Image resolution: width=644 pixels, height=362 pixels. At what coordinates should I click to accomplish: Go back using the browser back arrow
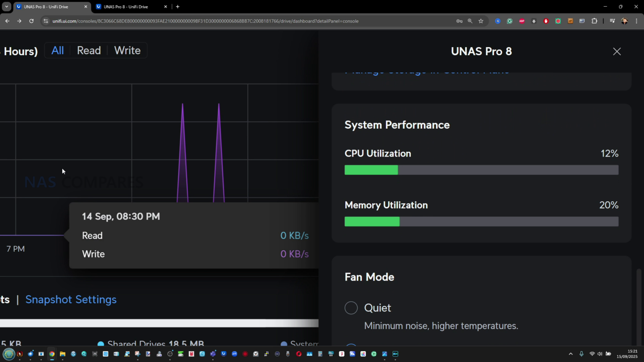[7, 21]
